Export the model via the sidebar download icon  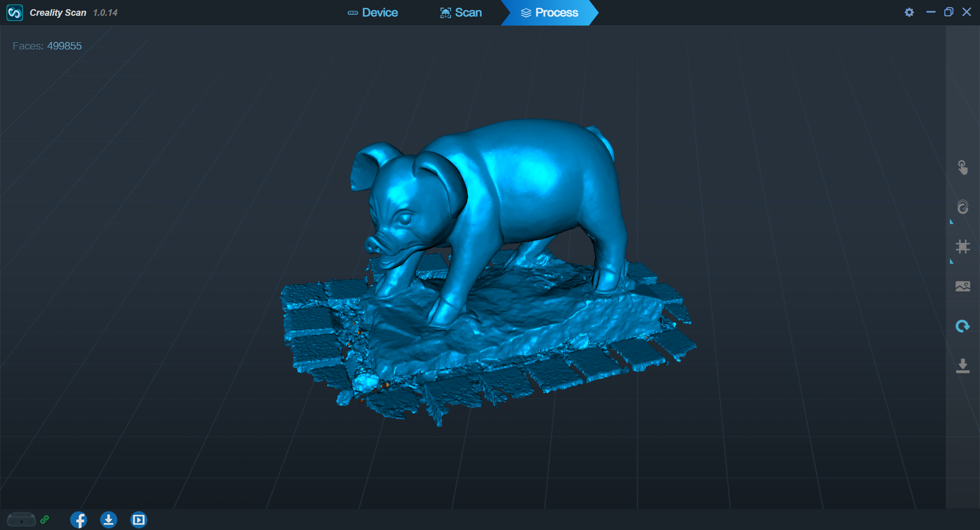point(963,366)
